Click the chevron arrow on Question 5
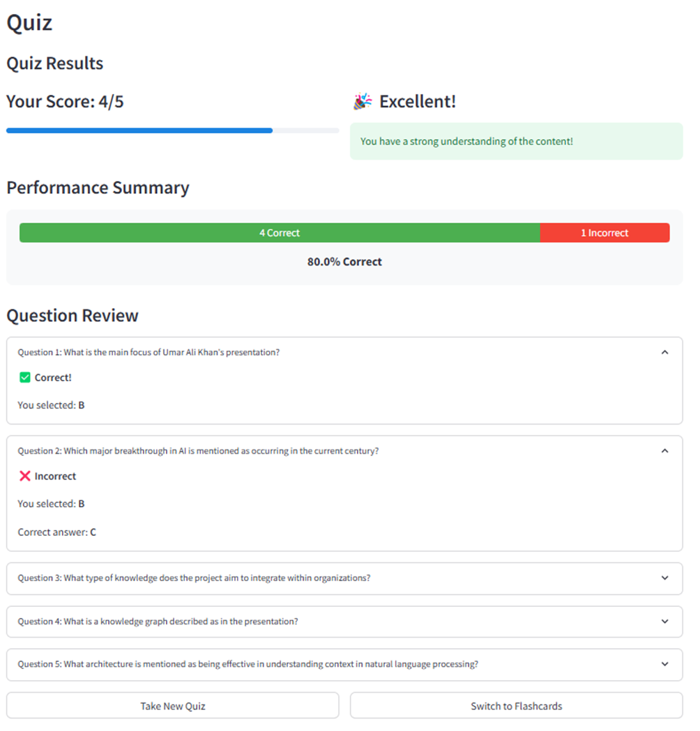Image resolution: width=700 pixels, height=731 pixels. tap(664, 664)
